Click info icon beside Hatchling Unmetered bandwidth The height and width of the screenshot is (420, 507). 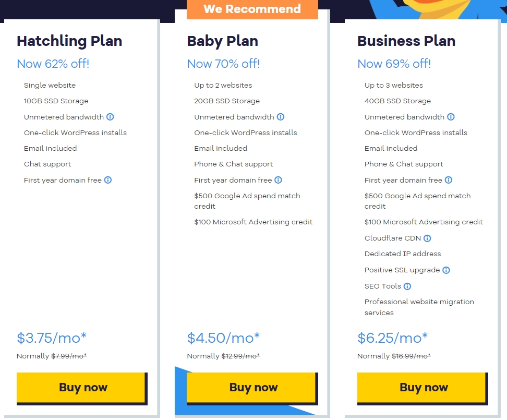click(x=110, y=117)
